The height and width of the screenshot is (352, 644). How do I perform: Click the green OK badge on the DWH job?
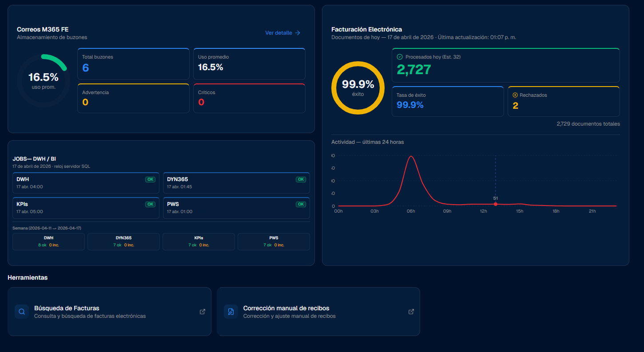tap(150, 179)
